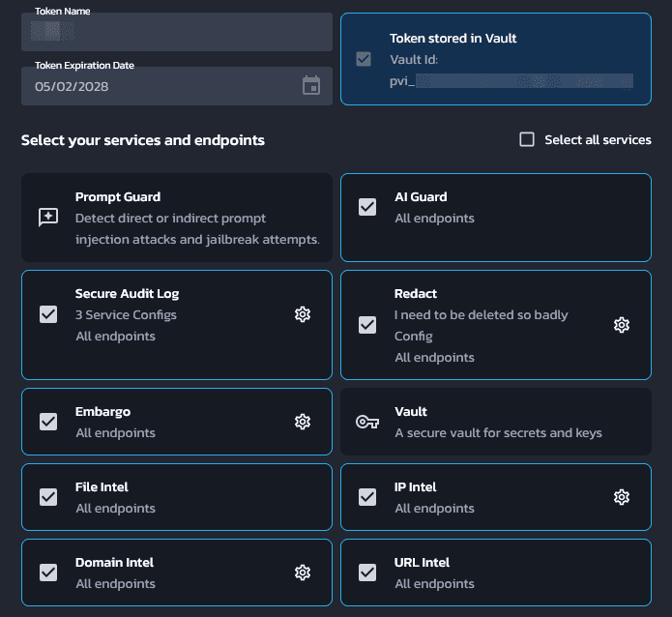
Task: Click the Token Name input field
Action: (177, 32)
